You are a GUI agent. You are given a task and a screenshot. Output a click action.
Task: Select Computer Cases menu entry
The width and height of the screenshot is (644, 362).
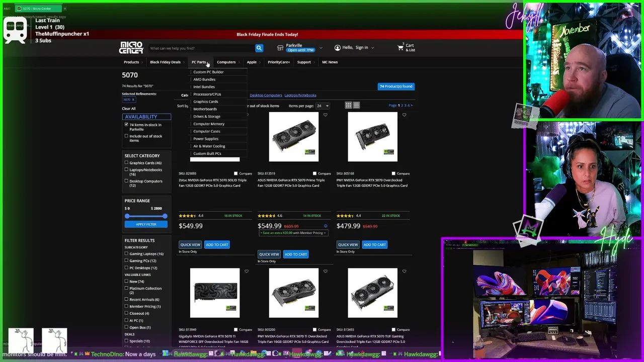coord(207,131)
